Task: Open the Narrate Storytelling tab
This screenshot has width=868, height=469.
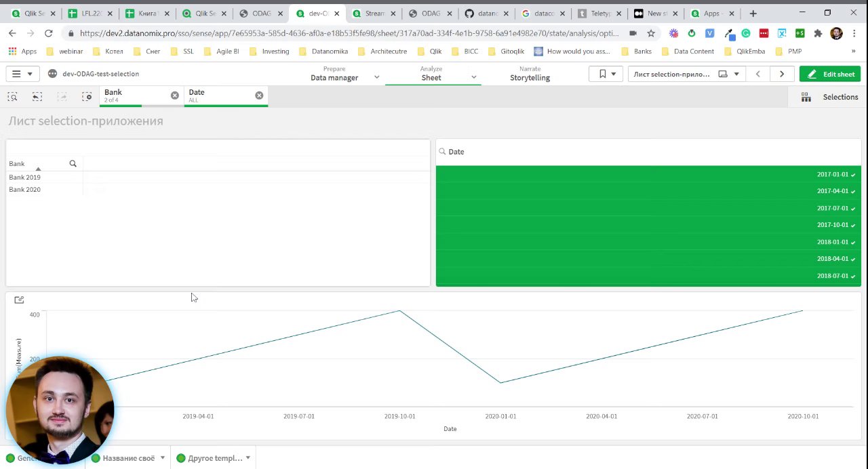Action: tap(530, 74)
